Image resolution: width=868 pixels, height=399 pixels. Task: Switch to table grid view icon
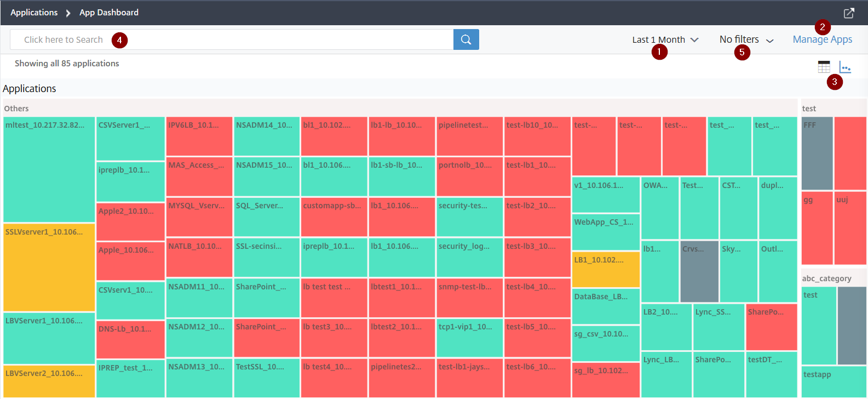tap(824, 67)
